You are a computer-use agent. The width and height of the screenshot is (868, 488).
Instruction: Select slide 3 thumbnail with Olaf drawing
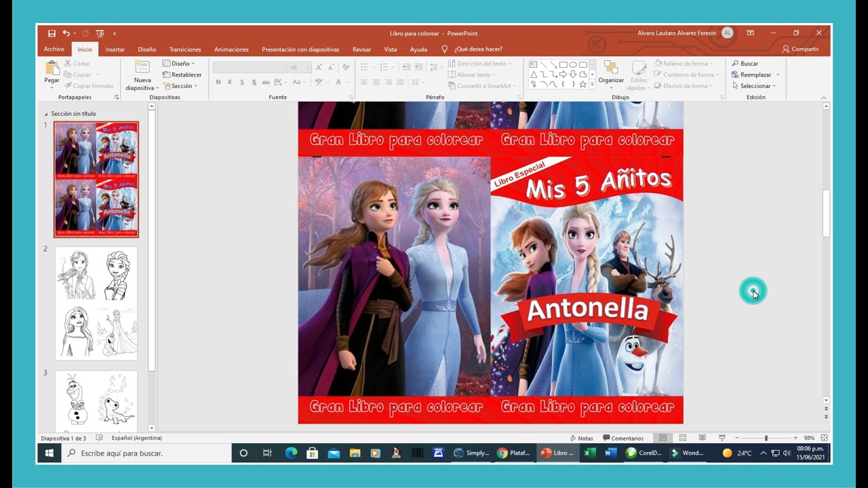96,401
